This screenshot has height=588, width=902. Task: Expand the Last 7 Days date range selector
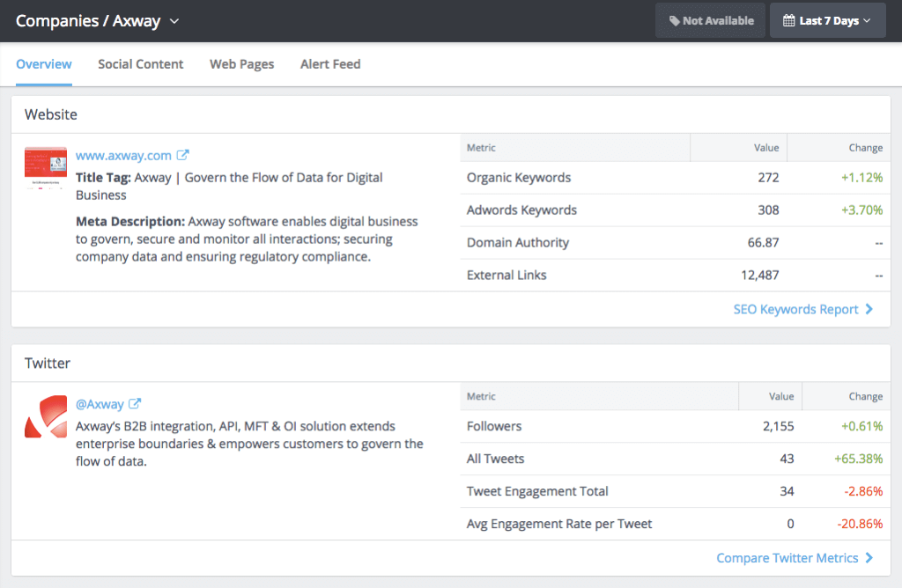click(828, 19)
